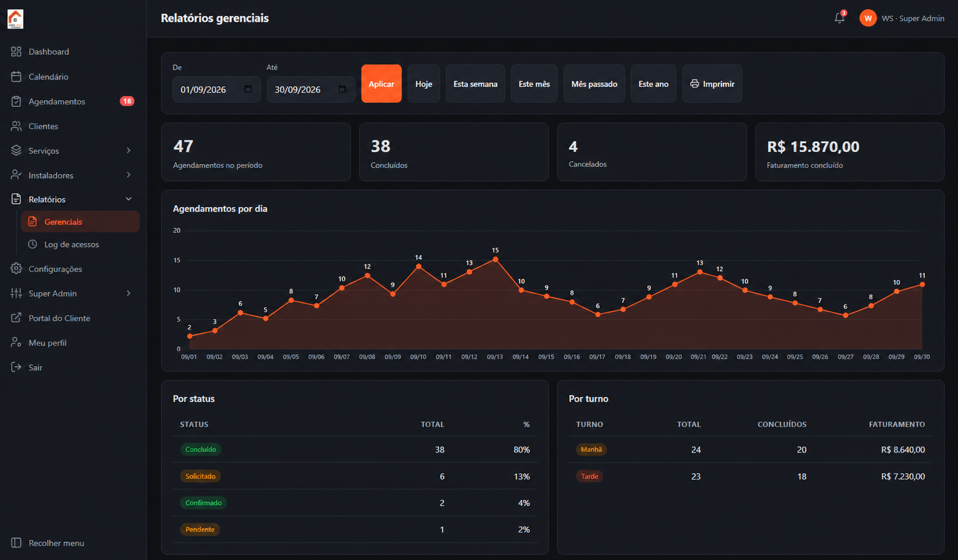
Task: Select the Este ano filter
Action: pyautogui.click(x=653, y=84)
